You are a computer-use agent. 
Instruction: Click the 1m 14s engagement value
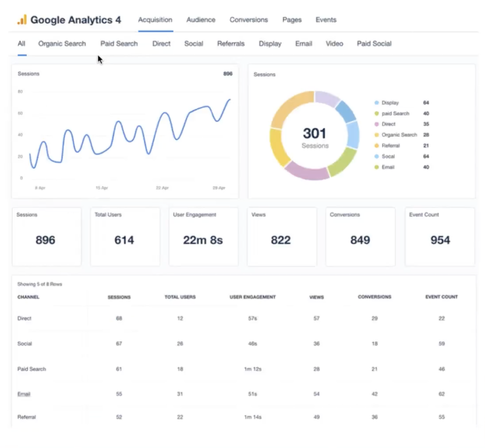pyautogui.click(x=253, y=417)
